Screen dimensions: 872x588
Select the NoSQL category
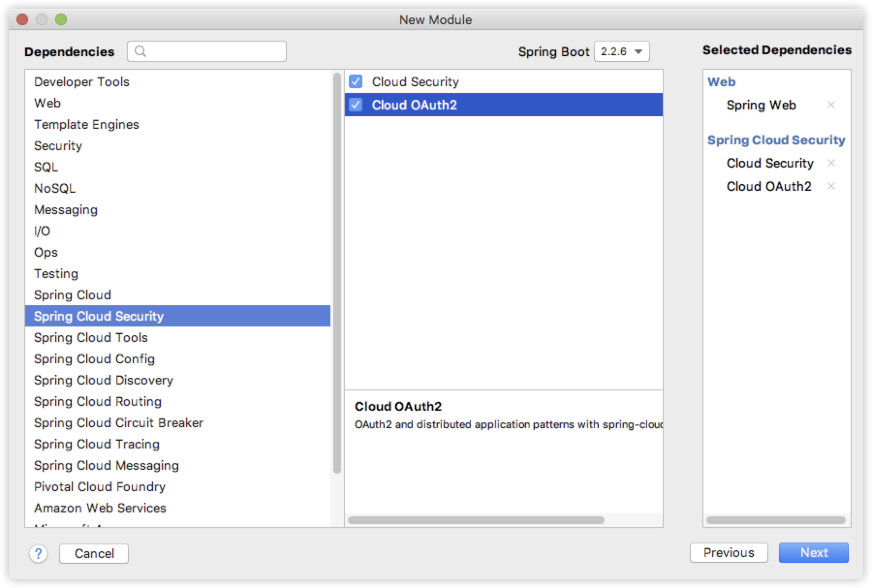pyautogui.click(x=54, y=188)
